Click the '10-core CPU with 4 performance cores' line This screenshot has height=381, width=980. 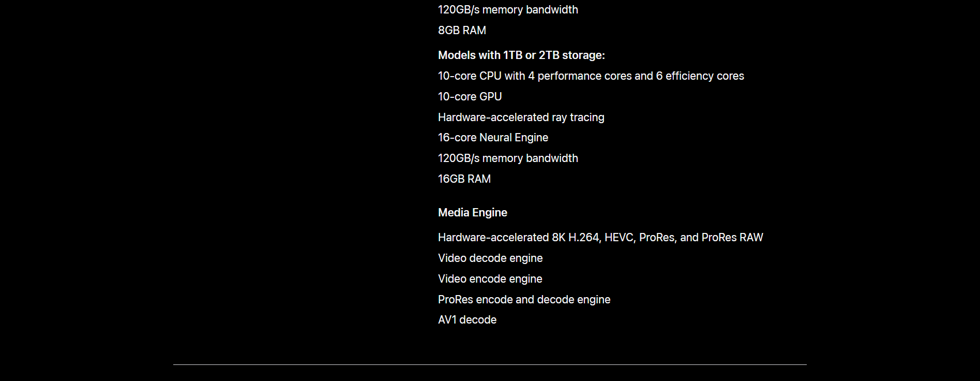(591, 76)
